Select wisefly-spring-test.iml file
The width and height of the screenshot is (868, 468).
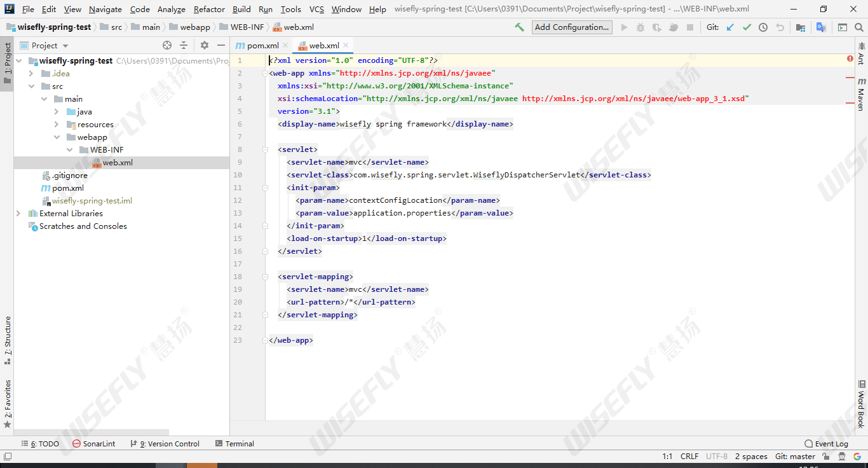[86, 201]
